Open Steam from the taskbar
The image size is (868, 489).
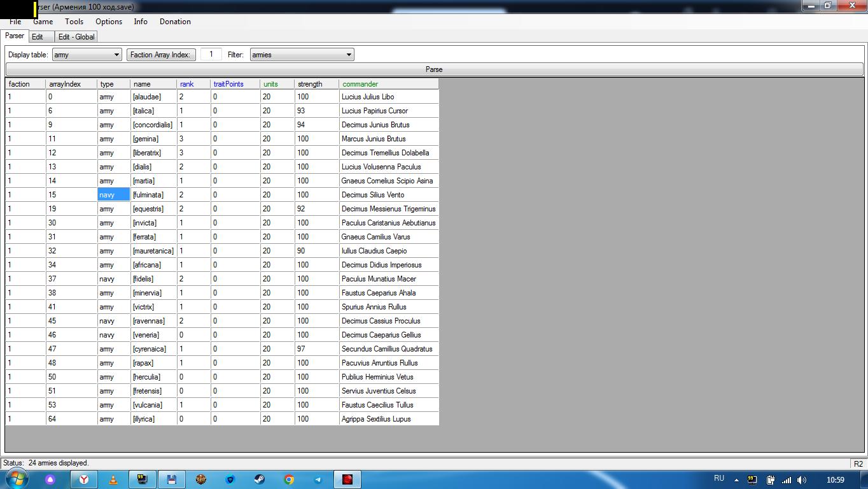click(x=259, y=479)
